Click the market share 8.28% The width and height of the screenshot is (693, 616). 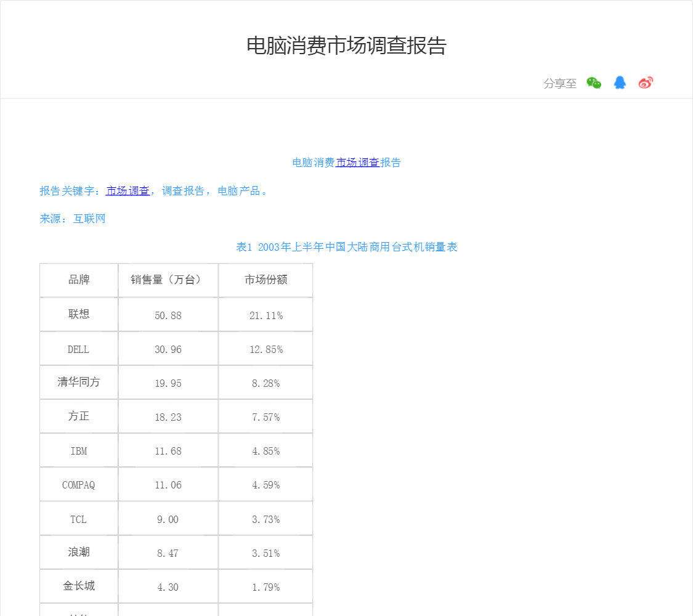tap(266, 384)
